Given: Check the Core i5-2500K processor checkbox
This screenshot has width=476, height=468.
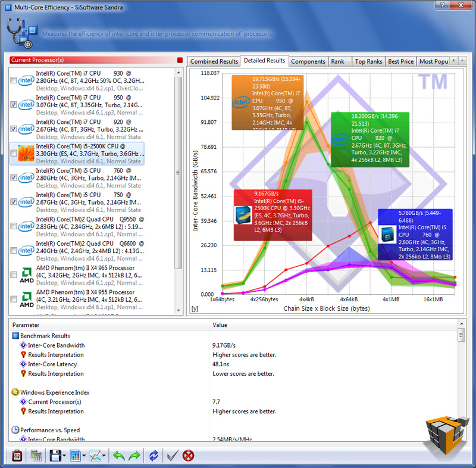Looking at the screenshot, I should pyautogui.click(x=14, y=153).
